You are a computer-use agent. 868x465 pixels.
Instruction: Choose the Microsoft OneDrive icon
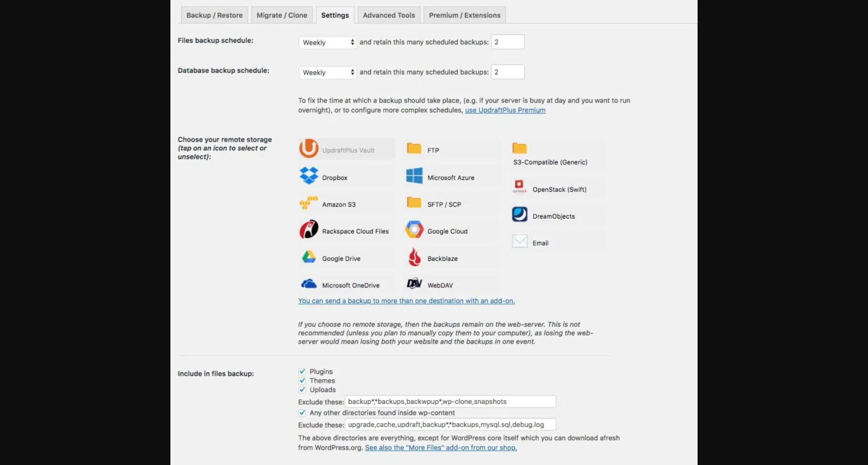309,285
